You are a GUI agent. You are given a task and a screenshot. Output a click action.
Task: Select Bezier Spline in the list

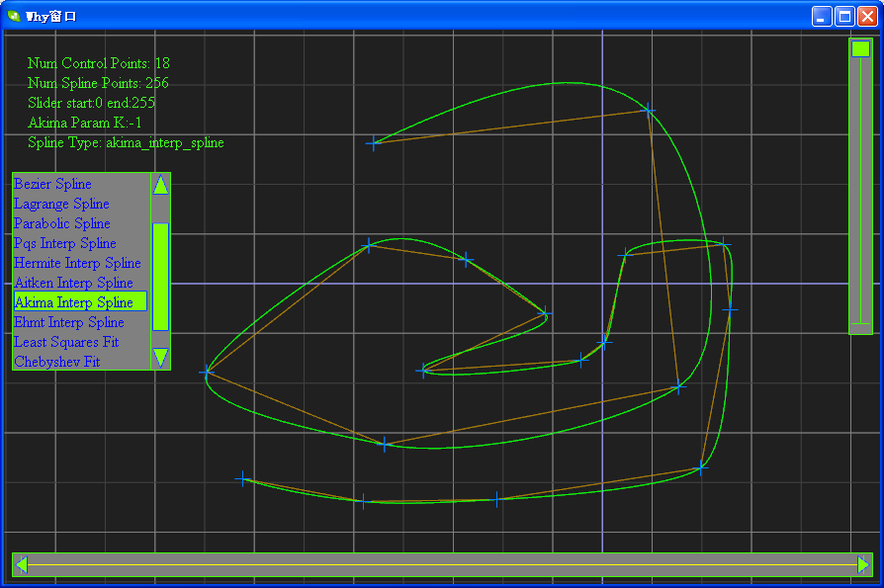[x=52, y=184]
